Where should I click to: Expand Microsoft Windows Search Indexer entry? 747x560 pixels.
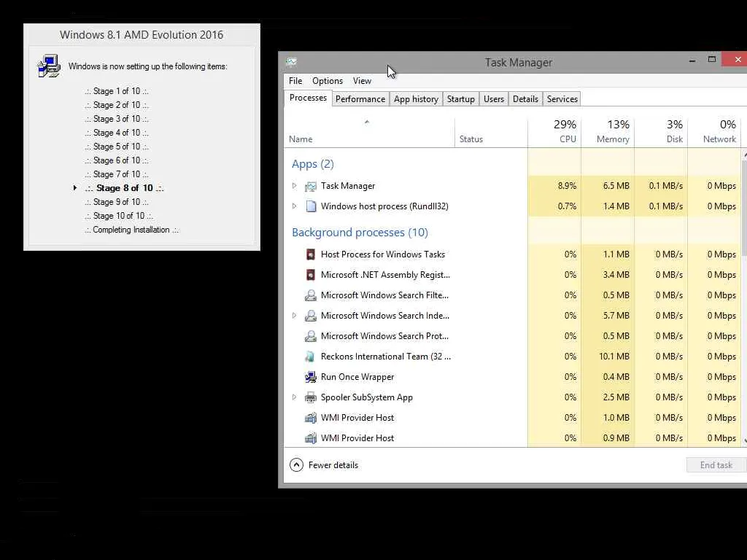tap(295, 315)
